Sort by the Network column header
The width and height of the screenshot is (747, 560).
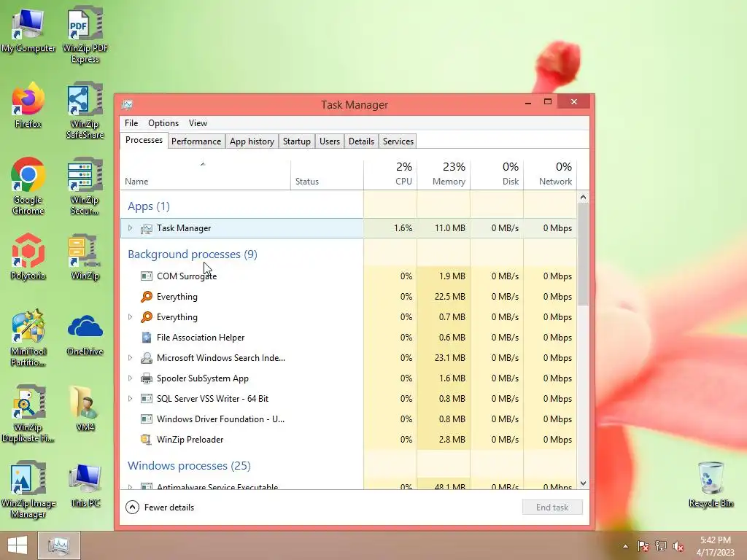[x=550, y=174]
